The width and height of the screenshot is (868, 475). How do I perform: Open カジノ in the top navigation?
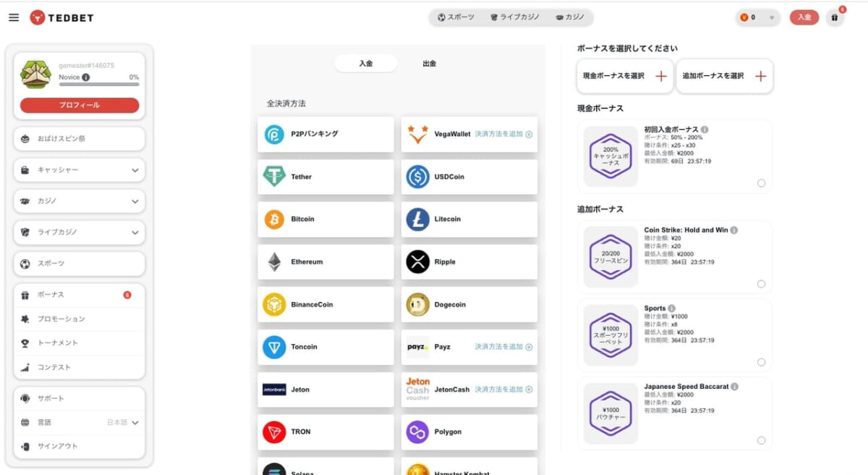pos(570,17)
